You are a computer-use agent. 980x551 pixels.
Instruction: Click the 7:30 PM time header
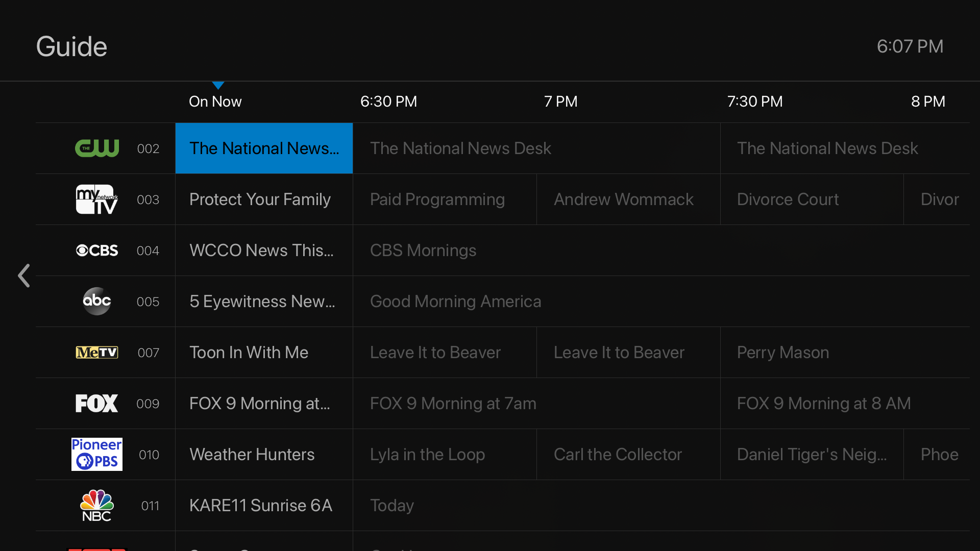pyautogui.click(x=755, y=102)
